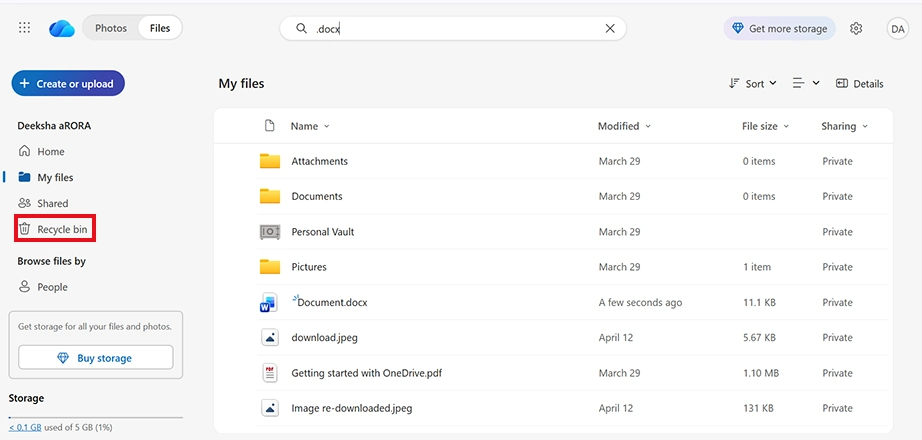Click the Personal Vault safe icon
922x440 pixels.
[270, 232]
